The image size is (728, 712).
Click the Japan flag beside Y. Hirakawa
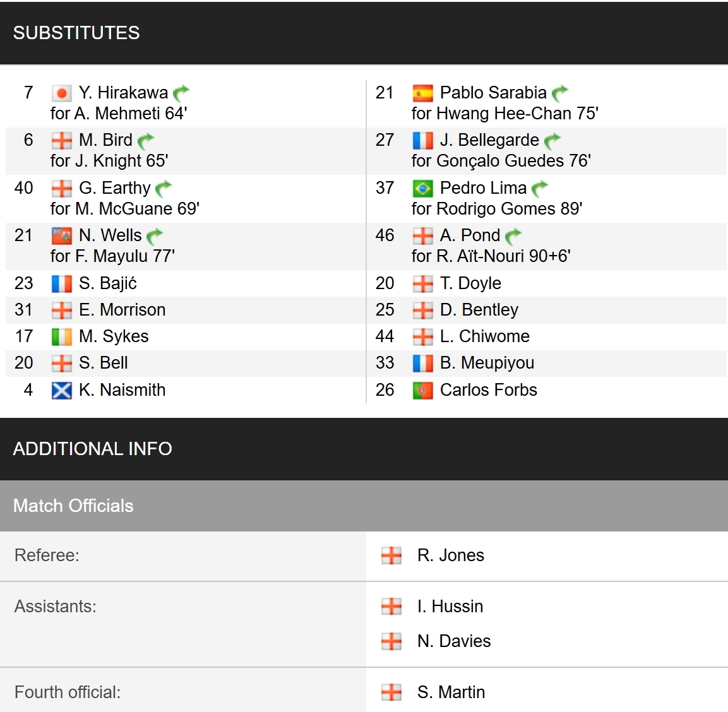[x=61, y=93]
